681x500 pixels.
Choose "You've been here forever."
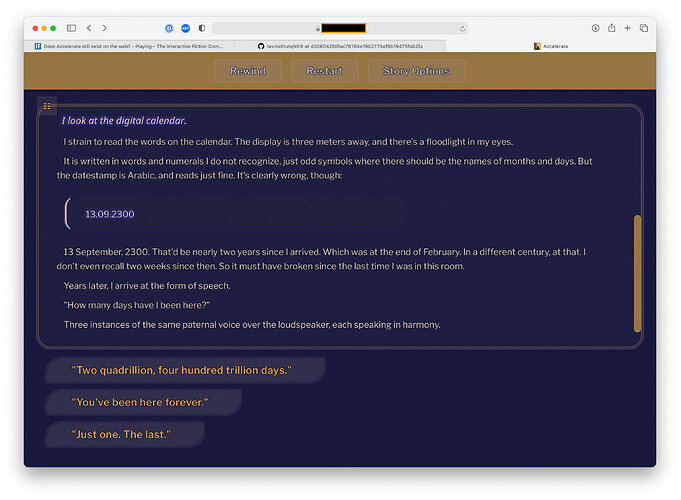[143, 402]
